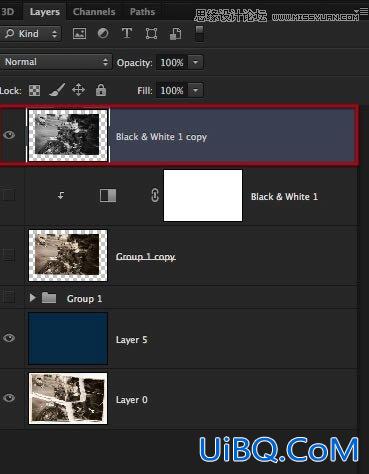Lock transparent pixels icon

point(34,90)
